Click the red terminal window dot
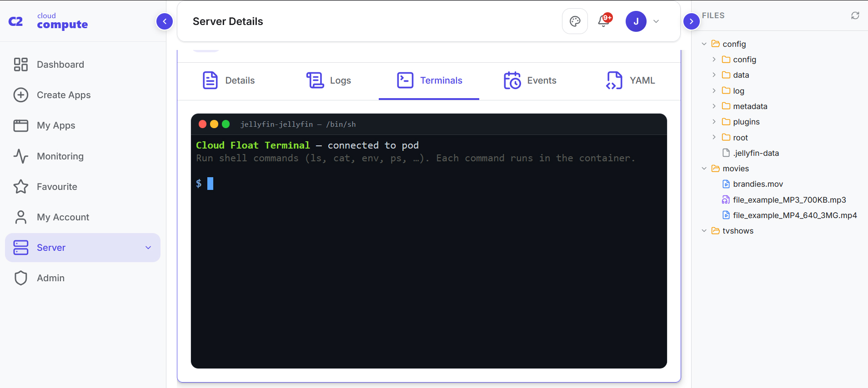868x388 pixels. [203, 124]
